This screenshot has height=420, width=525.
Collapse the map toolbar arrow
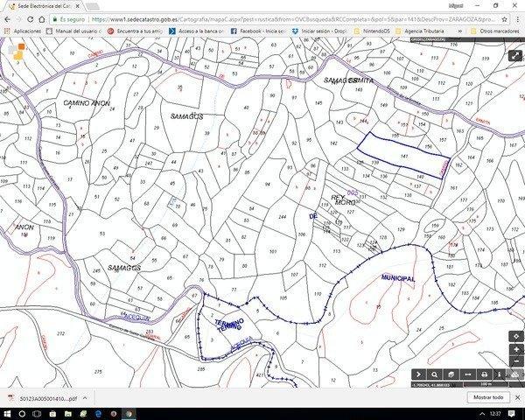[x=418, y=374]
